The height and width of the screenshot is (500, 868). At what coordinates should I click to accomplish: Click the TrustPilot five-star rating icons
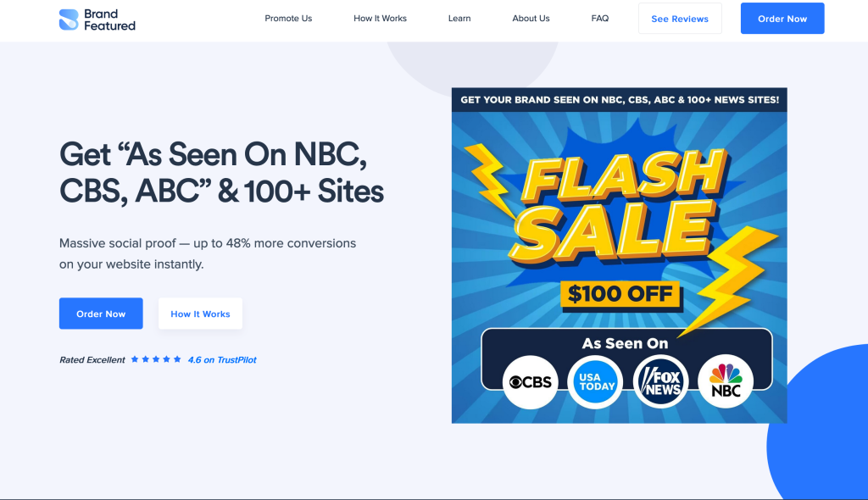coord(156,359)
